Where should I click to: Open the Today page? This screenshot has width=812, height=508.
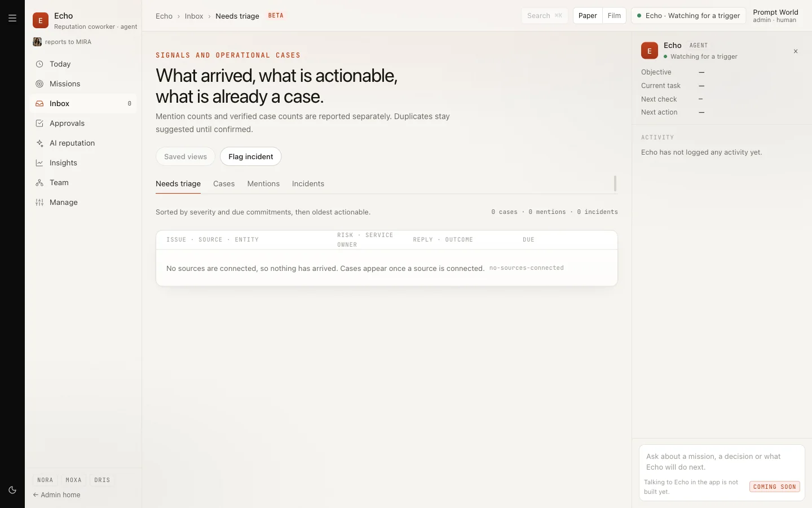(x=83, y=64)
